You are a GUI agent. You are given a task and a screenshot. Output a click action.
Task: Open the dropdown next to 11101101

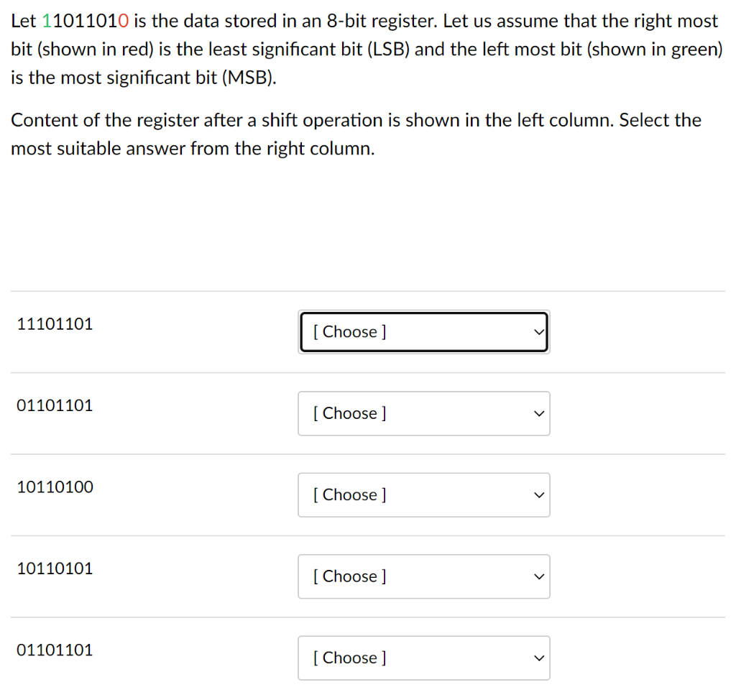click(423, 331)
